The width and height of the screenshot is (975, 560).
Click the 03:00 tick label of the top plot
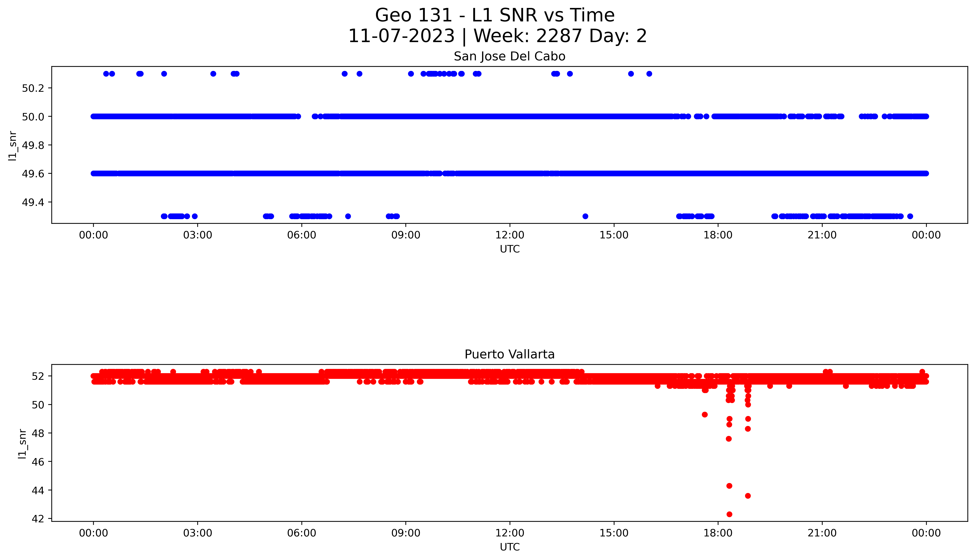pyautogui.click(x=198, y=235)
